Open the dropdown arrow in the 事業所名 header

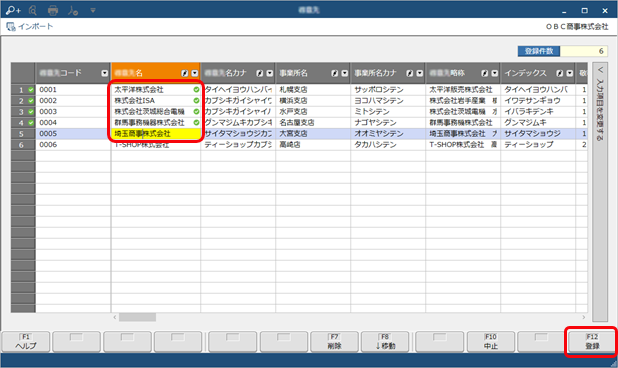click(345, 73)
